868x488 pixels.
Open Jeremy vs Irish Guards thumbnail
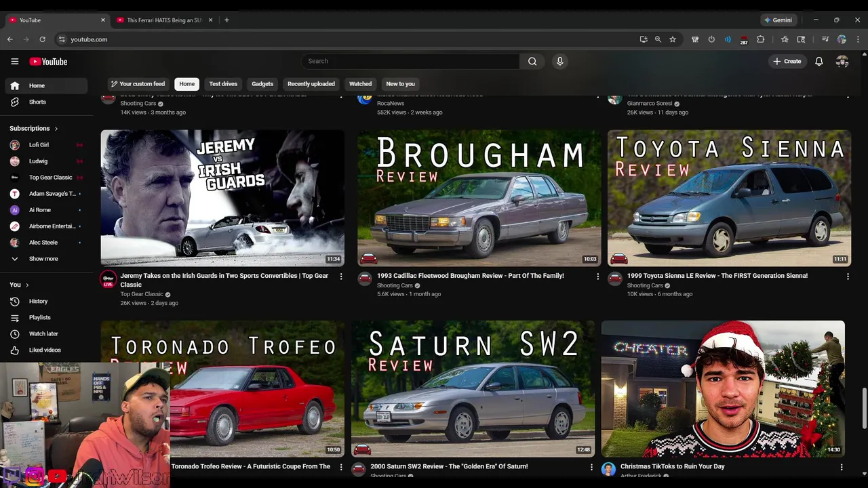(222, 198)
